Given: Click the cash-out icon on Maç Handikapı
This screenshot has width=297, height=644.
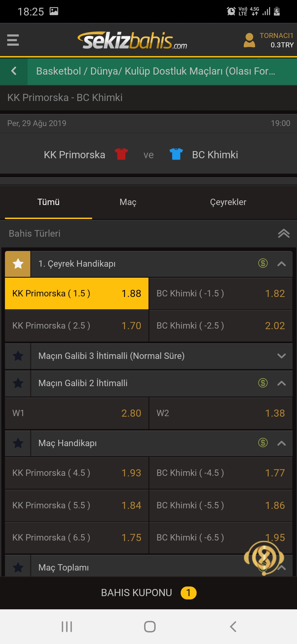Looking at the screenshot, I should coord(263,443).
